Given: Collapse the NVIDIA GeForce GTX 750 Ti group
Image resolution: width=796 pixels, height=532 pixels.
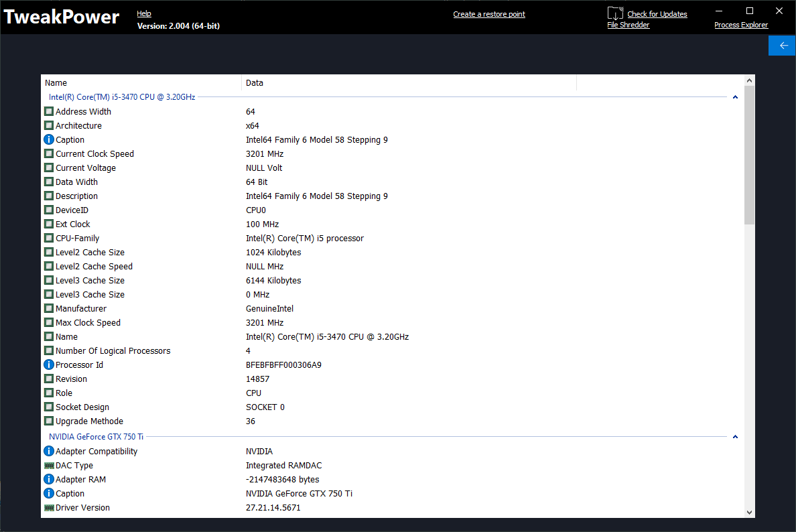Looking at the screenshot, I should click(735, 437).
